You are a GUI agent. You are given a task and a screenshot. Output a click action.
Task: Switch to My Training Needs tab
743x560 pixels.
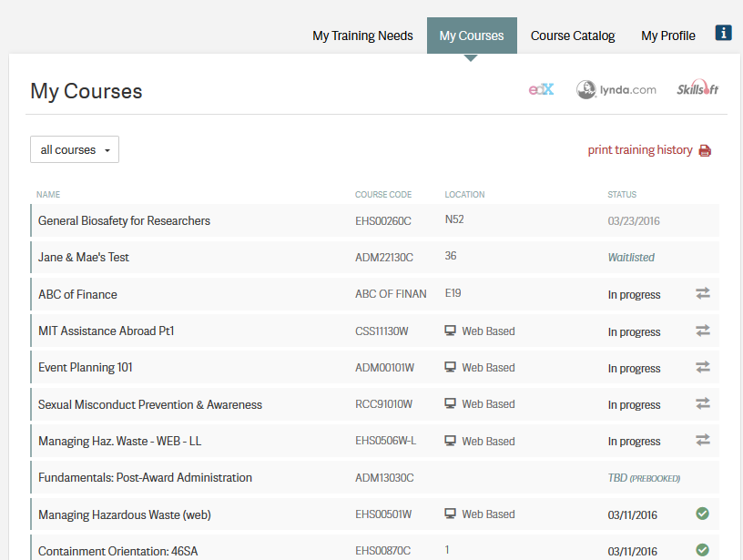point(362,36)
